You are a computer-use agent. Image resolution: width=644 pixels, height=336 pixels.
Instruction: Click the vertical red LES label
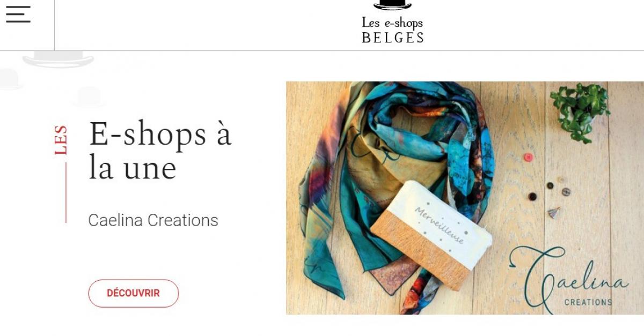(x=61, y=140)
